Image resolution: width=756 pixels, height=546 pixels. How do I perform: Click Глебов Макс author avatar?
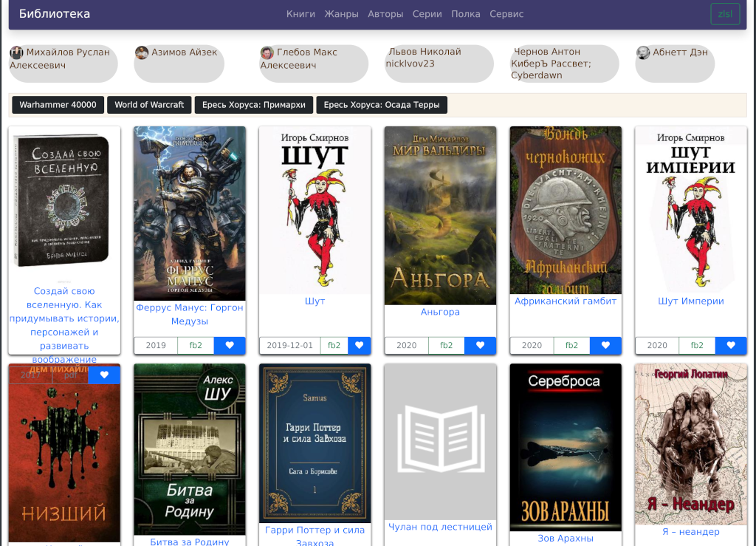click(x=267, y=52)
